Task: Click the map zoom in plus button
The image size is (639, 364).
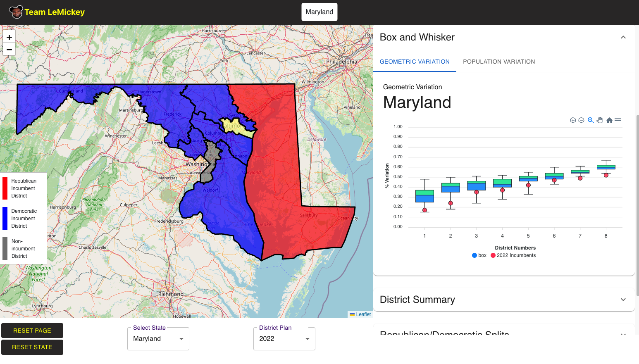Action: [x=9, y=37]
